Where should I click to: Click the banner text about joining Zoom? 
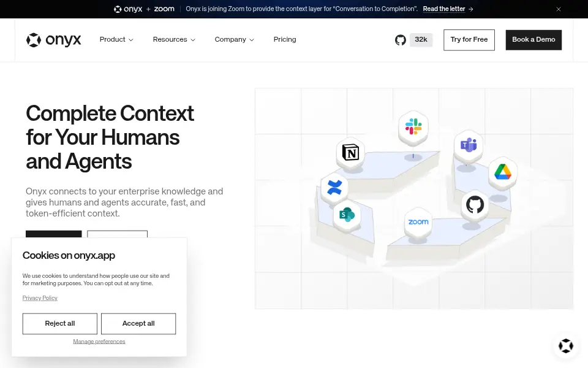click(x=301, y=9)
